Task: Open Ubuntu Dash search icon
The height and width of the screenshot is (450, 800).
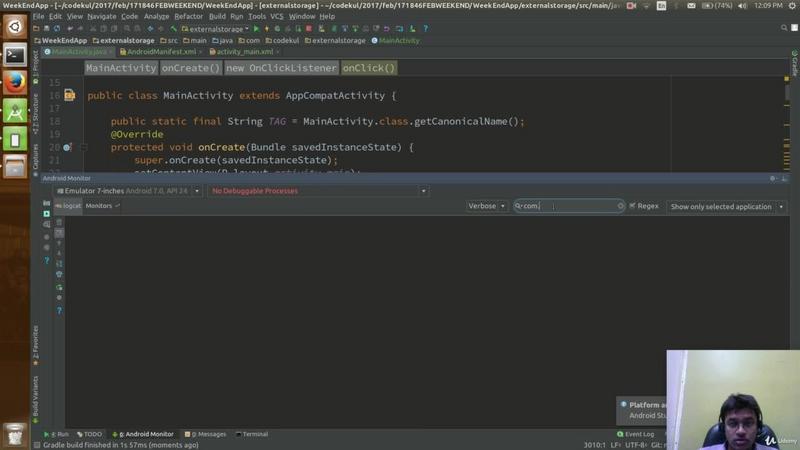Action: pos(15,27)
